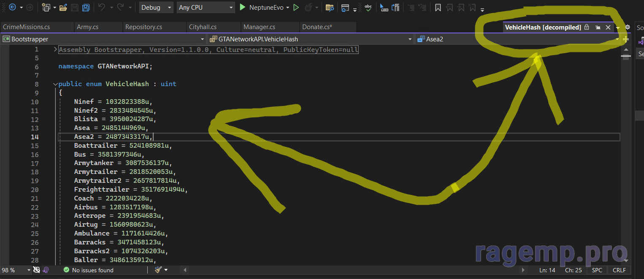The height and width of the screenshot is (279, 644).
Task: Click the document sync toolbar icon
Action: pos(395,7)
